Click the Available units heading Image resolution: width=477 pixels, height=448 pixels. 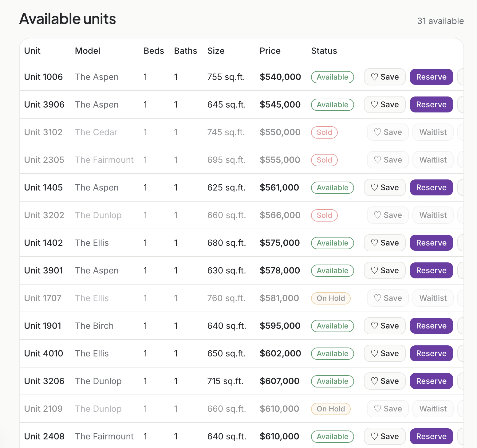tap(68, 19)
